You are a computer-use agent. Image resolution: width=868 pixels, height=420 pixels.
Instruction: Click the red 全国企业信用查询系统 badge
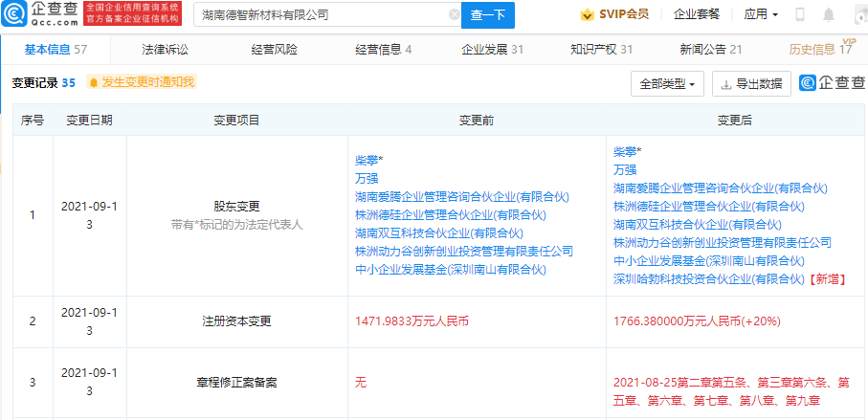[x=132, y=13]
